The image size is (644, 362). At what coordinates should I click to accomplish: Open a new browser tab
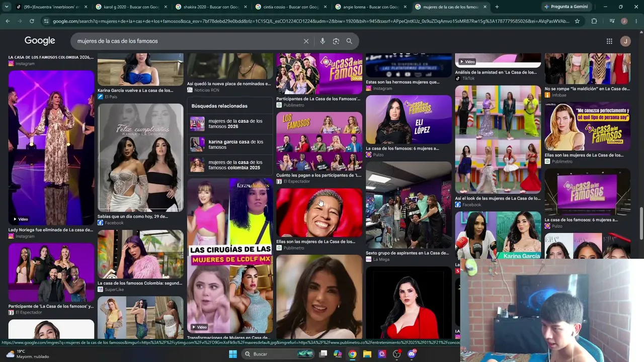click(x=497, y=7)
